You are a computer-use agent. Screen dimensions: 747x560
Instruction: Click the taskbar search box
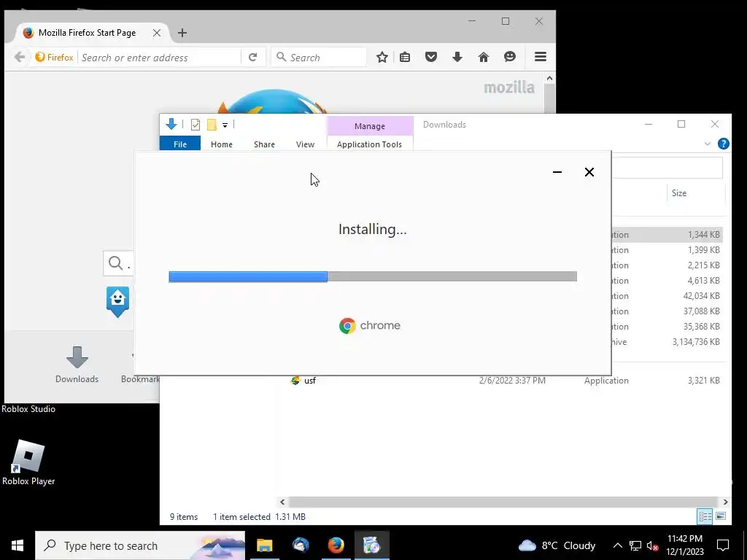[x=140, y=545]
